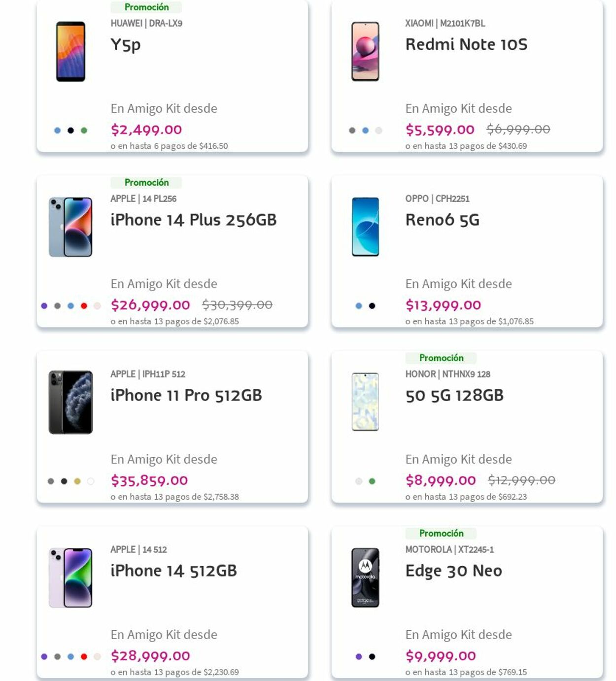The height and width of the screenshot is (681, 616).
Task: Click the $35,859.00 price of iPhone 11 Pro
Action: [149, 480]
